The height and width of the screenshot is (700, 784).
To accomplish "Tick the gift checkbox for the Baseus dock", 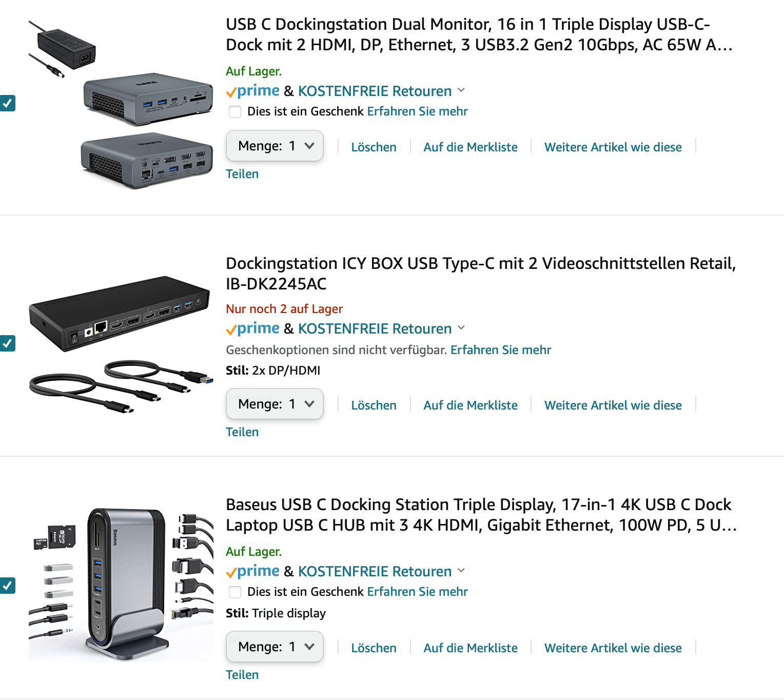I will pos(235,592).
